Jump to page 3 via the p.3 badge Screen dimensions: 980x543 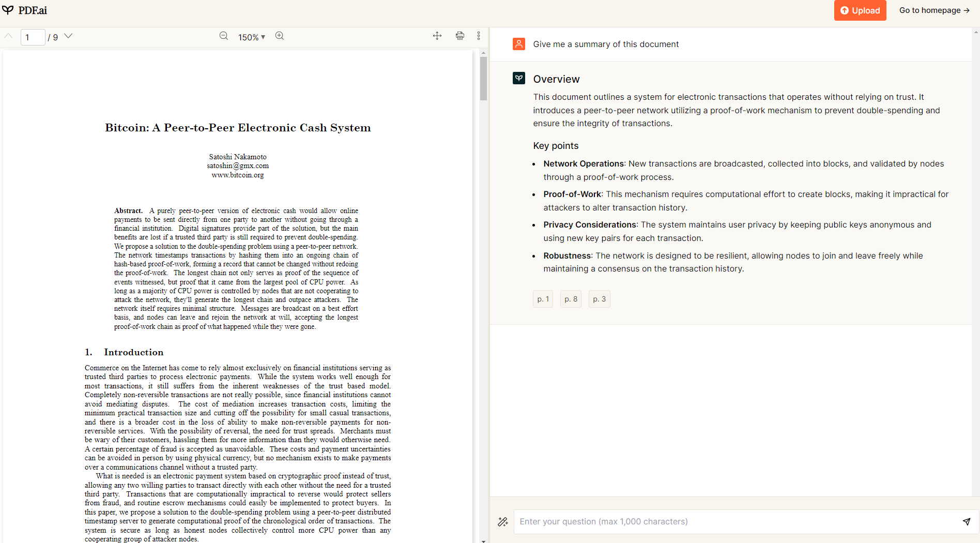tap(599, 298)
